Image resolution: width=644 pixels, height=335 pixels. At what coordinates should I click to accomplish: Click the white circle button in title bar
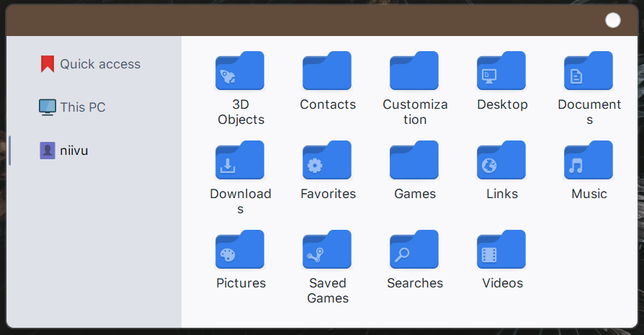[x=613, y=20]
